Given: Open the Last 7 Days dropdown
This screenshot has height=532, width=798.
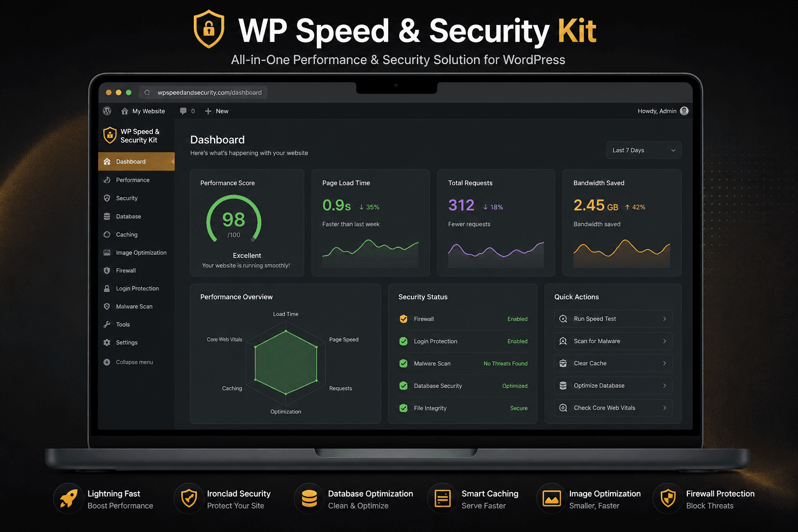Looking at the screenshot, I should pyautogui.click(x=644, y=150).
